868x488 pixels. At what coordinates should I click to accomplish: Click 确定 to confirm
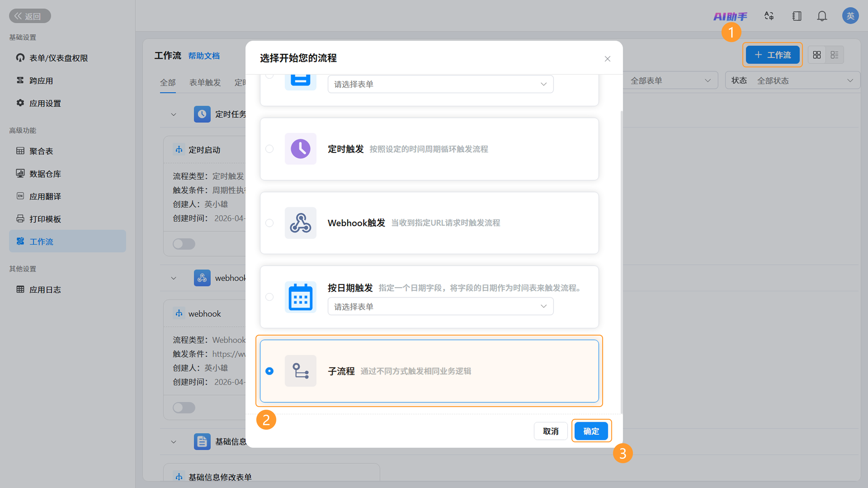click(x=591, y=431)
